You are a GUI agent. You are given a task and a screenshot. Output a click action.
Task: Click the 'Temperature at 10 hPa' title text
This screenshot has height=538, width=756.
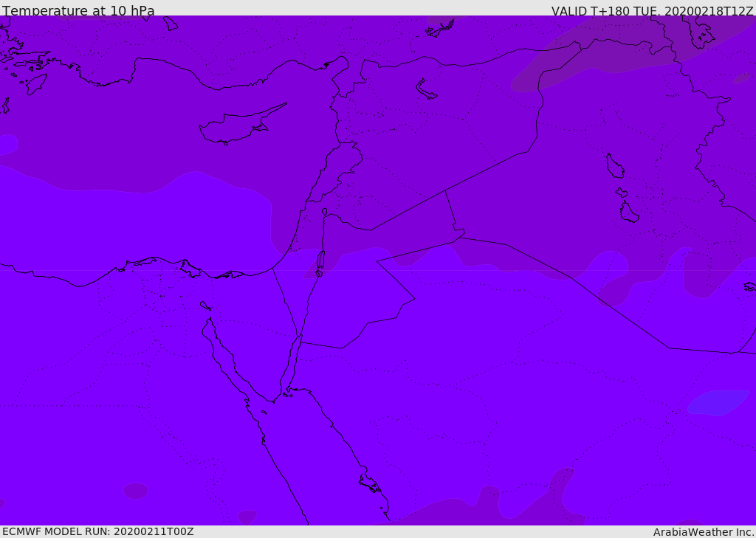point(78,10)
